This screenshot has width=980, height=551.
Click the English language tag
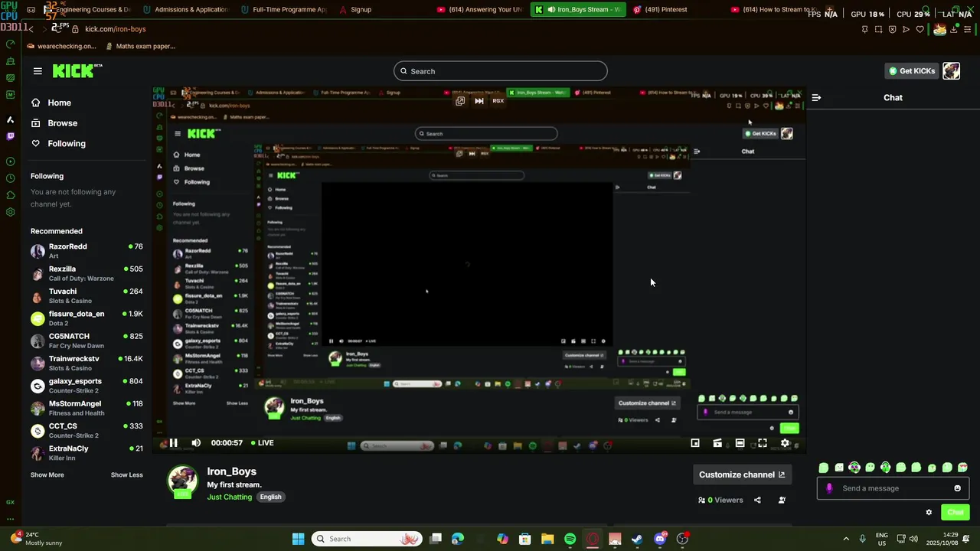point(270,497)
